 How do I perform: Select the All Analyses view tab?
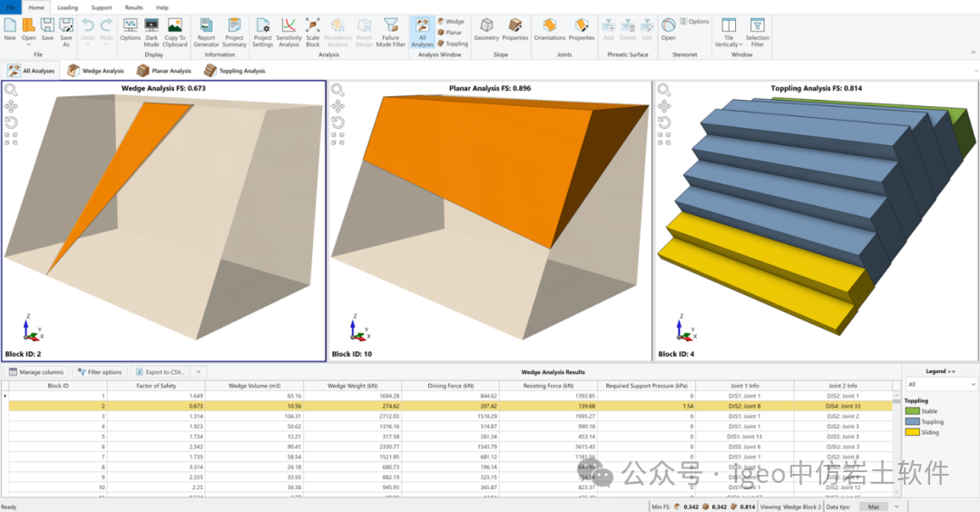tap(31, 71)
